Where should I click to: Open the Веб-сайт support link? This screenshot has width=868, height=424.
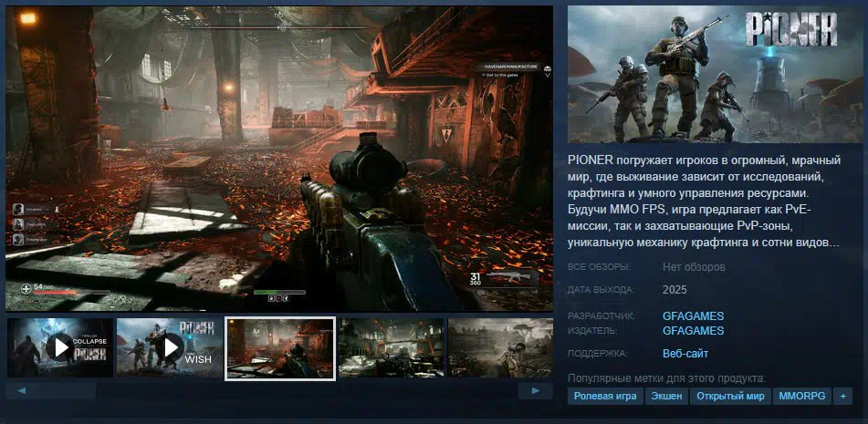click(685, 354)
